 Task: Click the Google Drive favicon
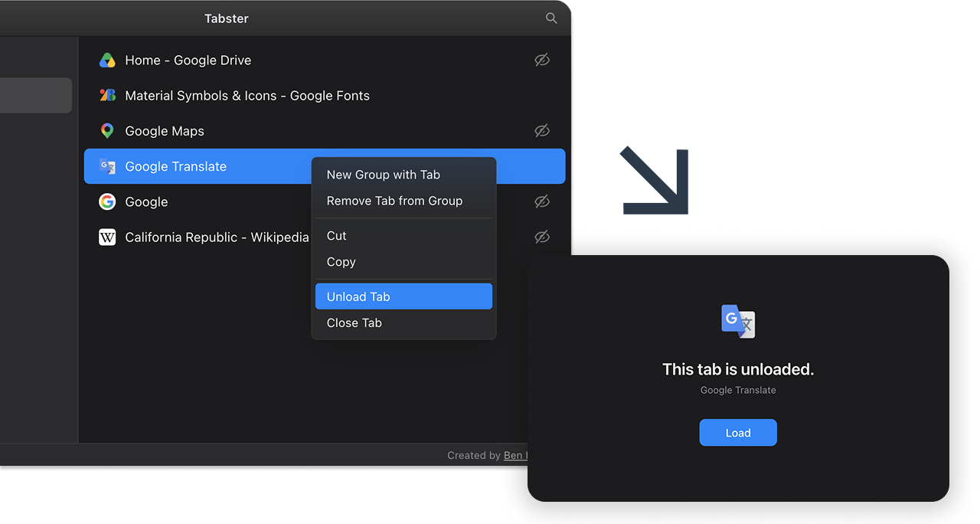(x=107, y=61)
